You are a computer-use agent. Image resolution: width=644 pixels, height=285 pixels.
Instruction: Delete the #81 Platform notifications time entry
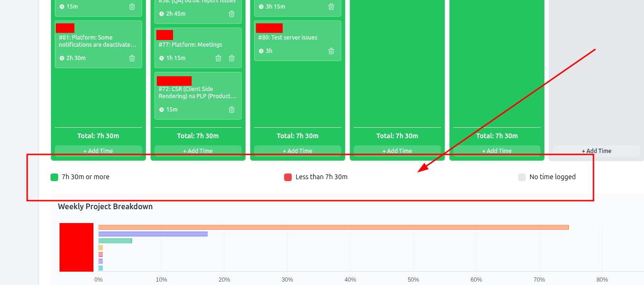coord(132,58)
